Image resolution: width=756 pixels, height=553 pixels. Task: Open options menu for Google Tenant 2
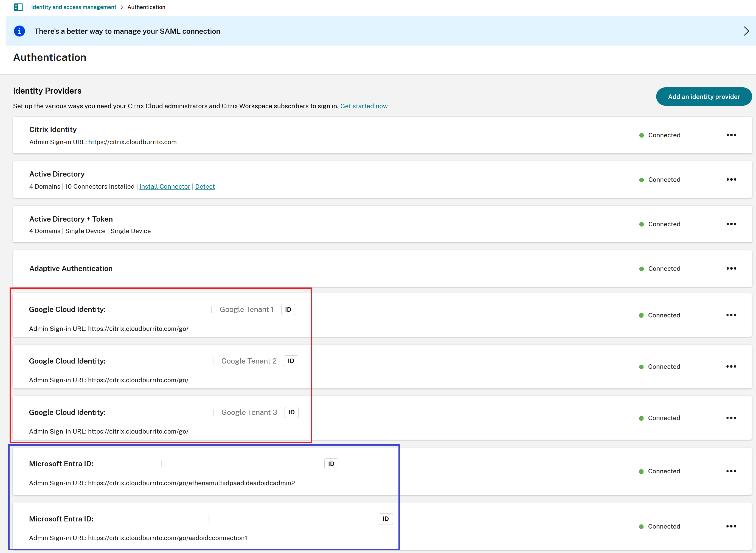click(731, 367)
